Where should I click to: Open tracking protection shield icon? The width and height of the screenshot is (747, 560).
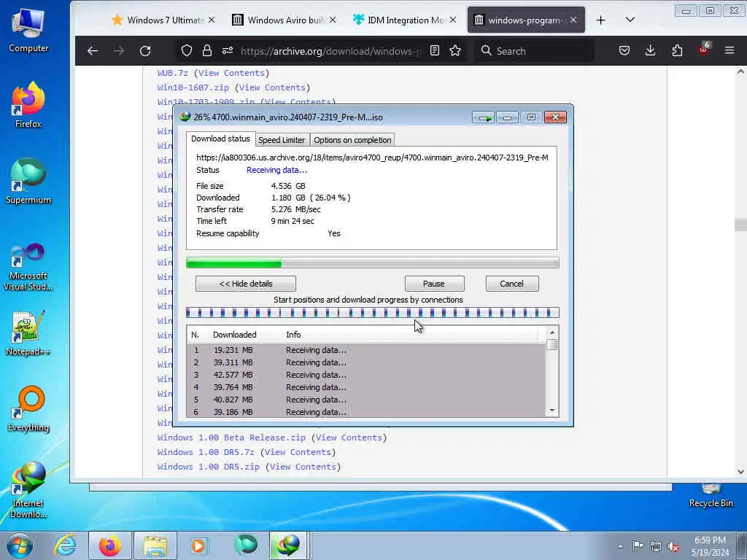click(x=187, y=50)
